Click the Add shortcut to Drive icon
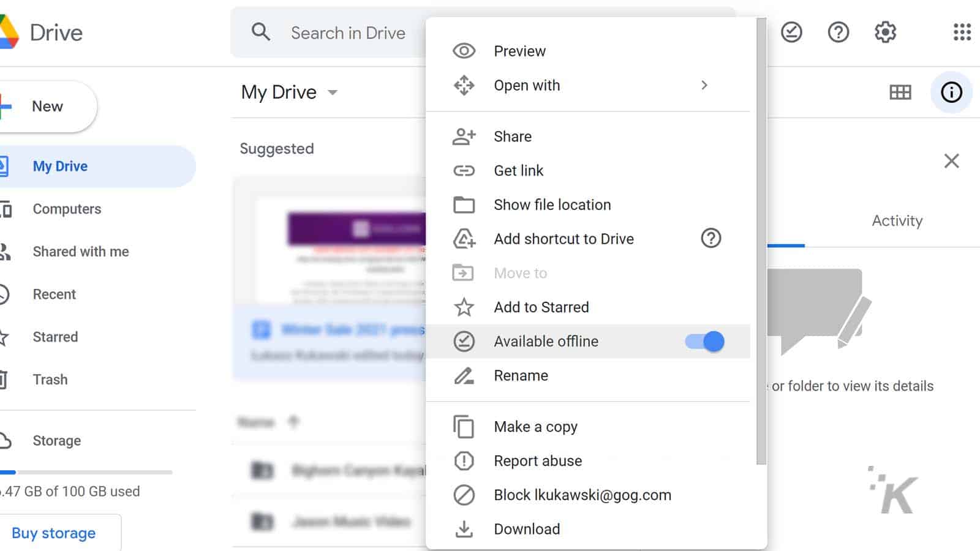The height and width of the screenshot is (551, 980). [464, 239]
